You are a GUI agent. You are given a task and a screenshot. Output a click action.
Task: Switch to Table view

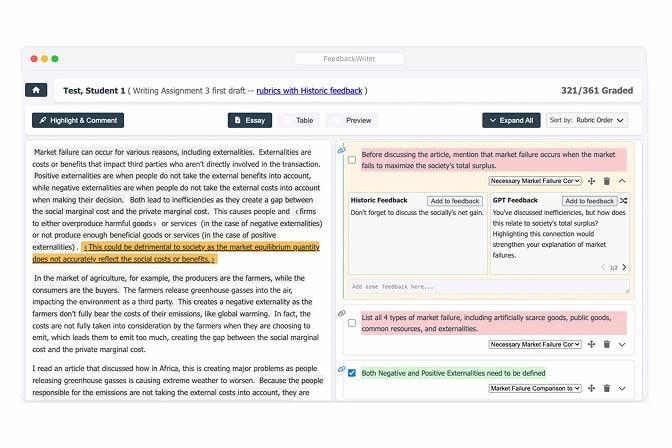pyautogui.click(x=299, y=120)
